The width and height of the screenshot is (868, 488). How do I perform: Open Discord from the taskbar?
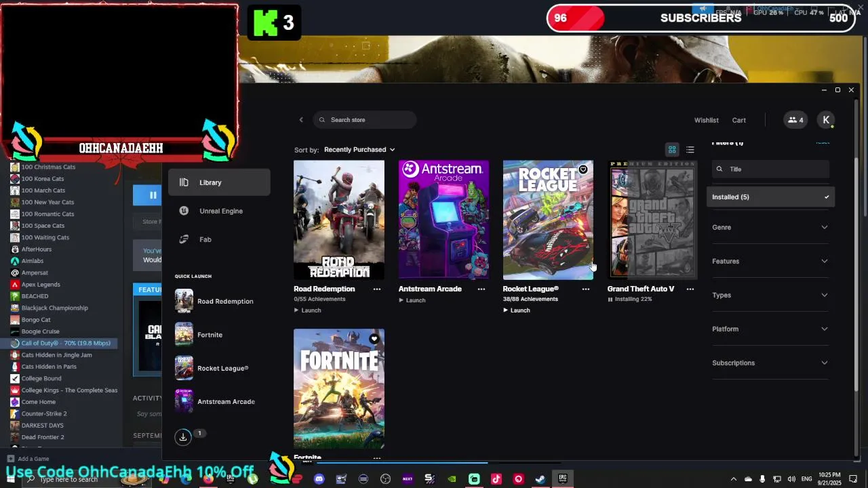click(x=319, y=479)
